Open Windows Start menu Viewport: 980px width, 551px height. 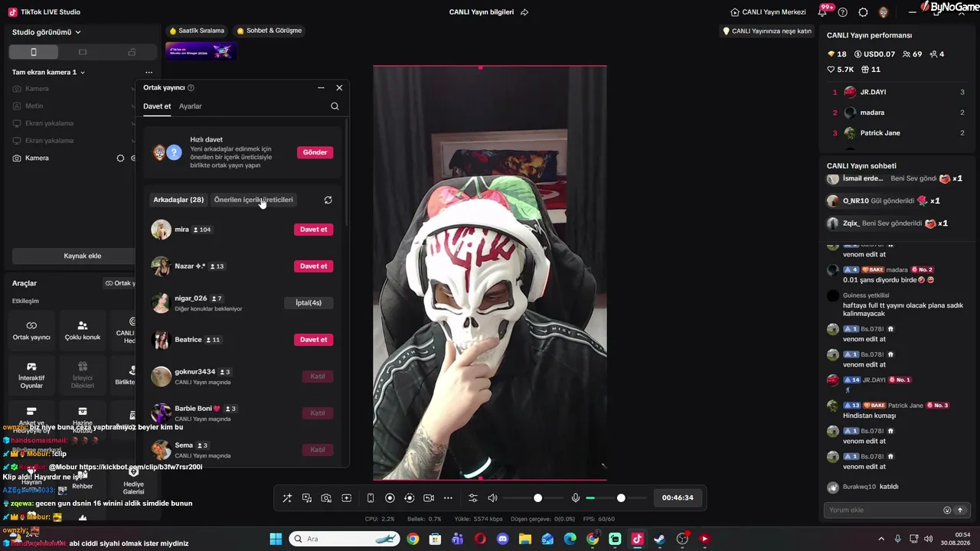pyautogui.click(x=276, y=539)
